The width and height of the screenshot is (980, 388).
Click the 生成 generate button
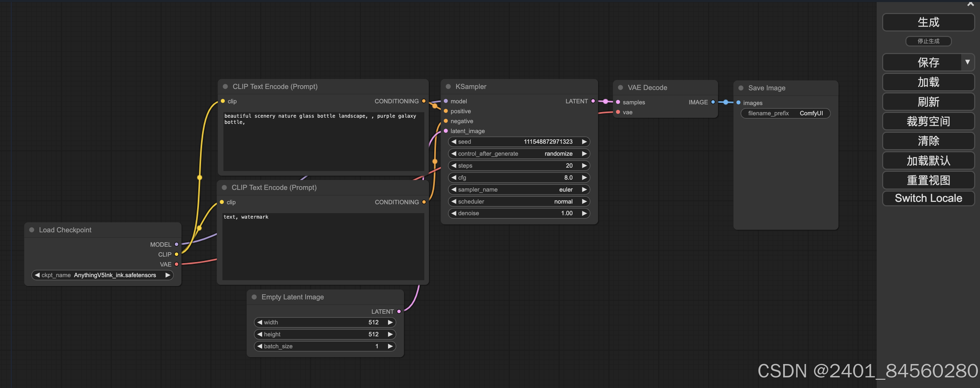click(928, 23)
